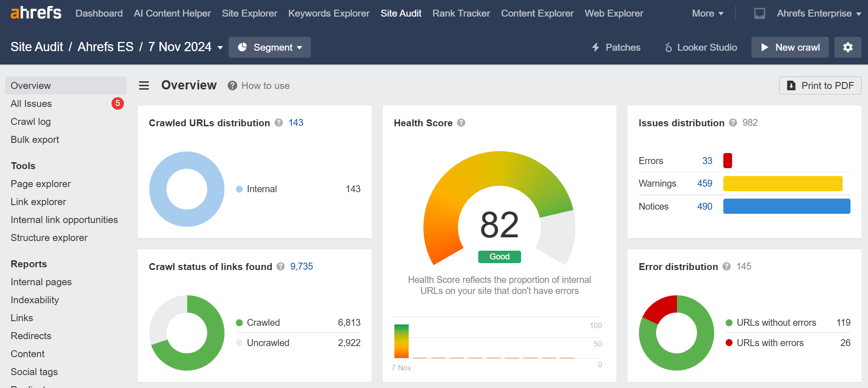This screenshot has width=868, height=388.
Task: Open Patches link
Action: (x=616, y=47)
